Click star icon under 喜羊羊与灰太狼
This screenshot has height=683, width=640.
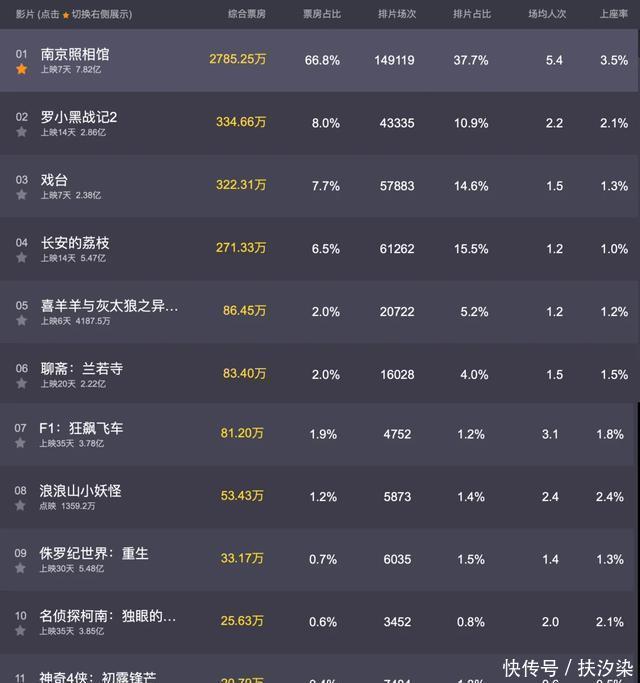tap(21, 321)
